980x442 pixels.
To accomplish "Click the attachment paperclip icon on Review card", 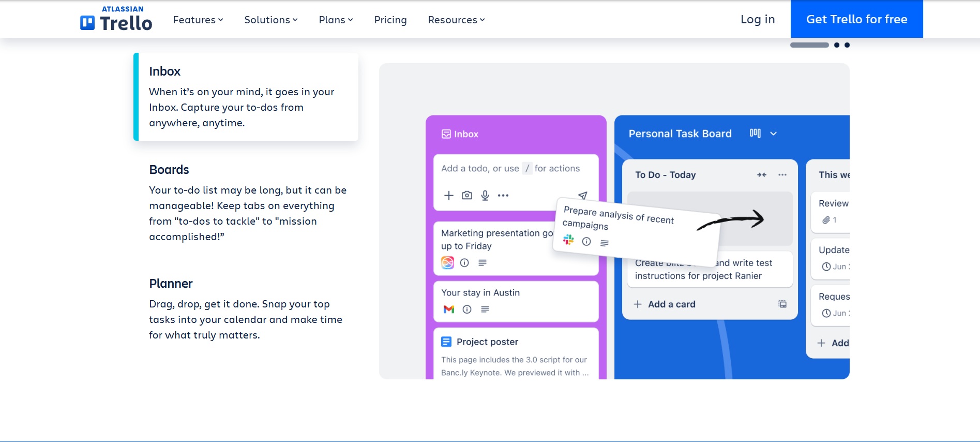I will [x=826, y=220].
